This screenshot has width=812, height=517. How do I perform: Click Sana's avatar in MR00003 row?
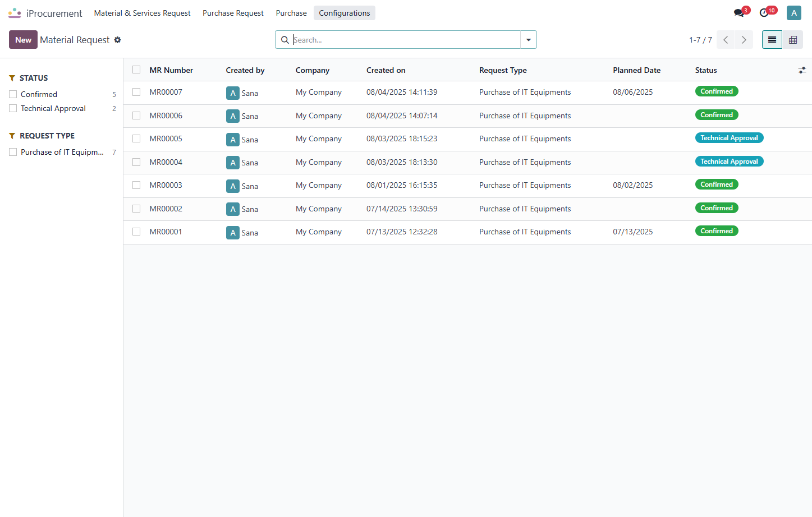tap(233, 186)
